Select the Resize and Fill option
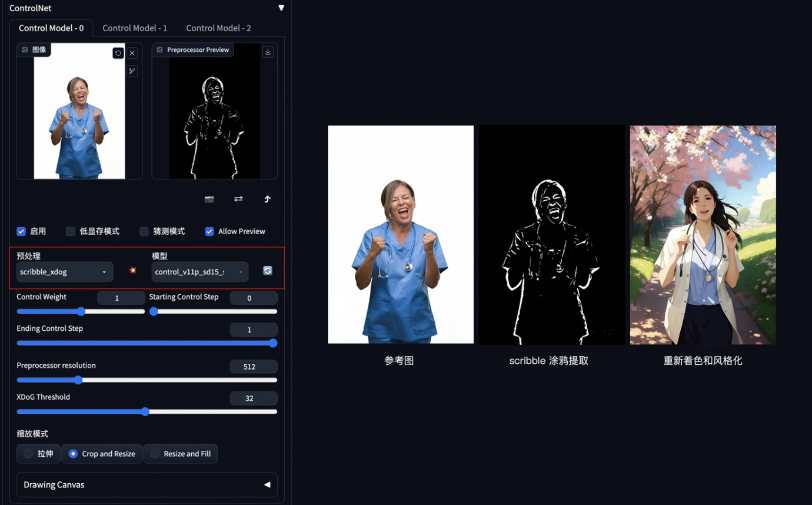812x505 pixels. [181, 454]
